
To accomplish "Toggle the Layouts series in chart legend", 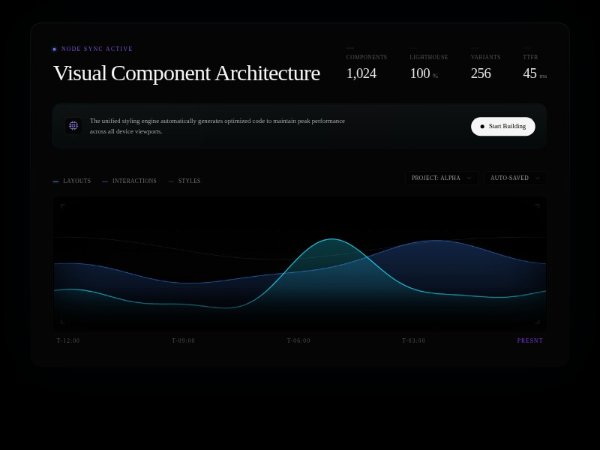I will point(76,181).
